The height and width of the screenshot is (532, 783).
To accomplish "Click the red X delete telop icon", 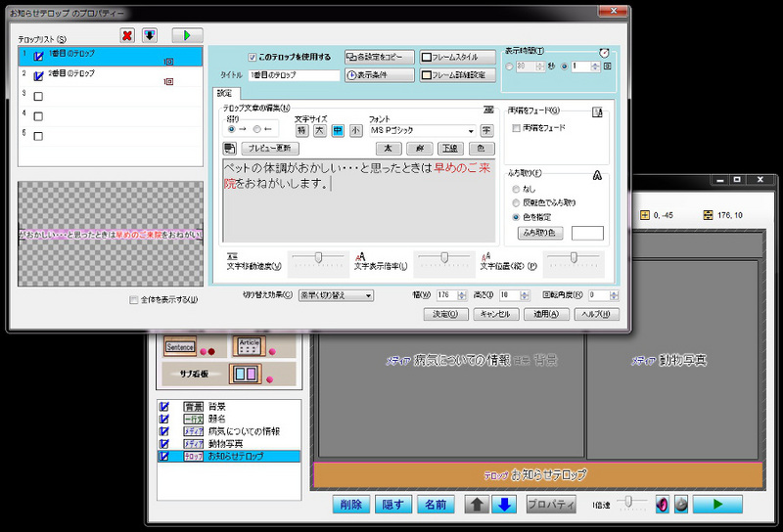I will click(x=126, y=35).
